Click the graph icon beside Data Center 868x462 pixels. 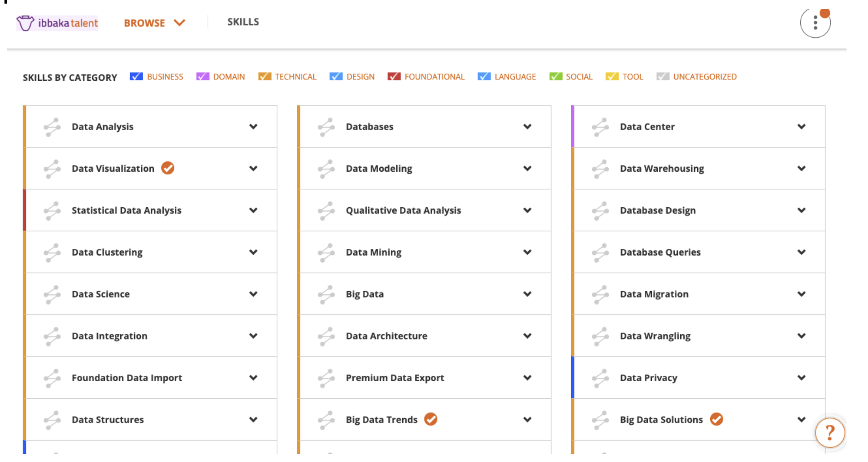click(600, 127)
